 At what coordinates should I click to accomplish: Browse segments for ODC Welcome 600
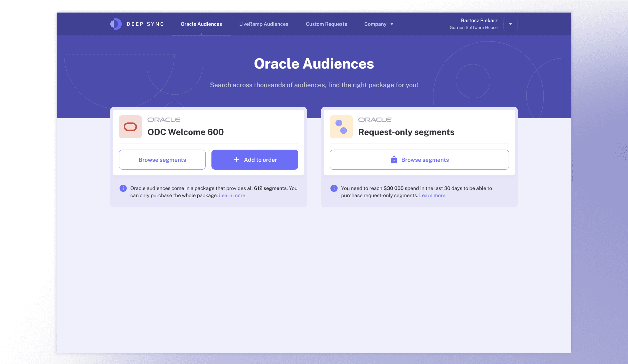(x=162, y=160)
